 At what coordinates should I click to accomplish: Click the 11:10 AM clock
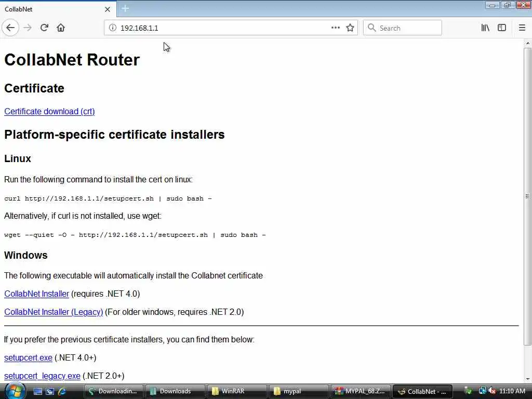point(512,391)
